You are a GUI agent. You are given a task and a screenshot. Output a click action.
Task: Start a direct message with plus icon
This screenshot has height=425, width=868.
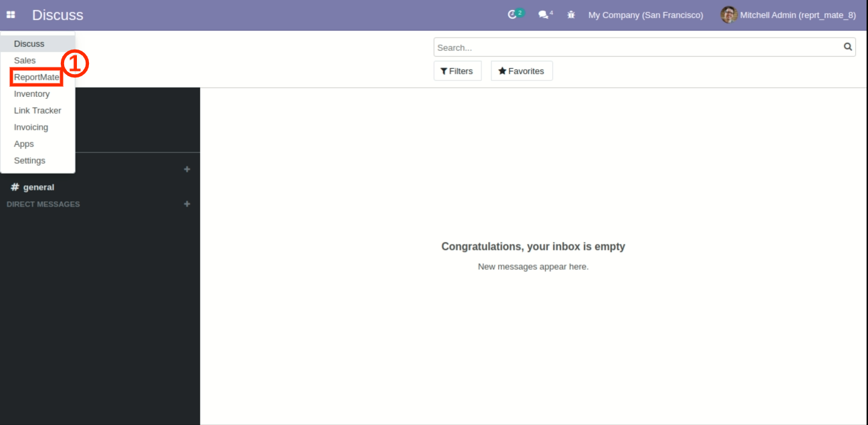(x=187, y=204)
